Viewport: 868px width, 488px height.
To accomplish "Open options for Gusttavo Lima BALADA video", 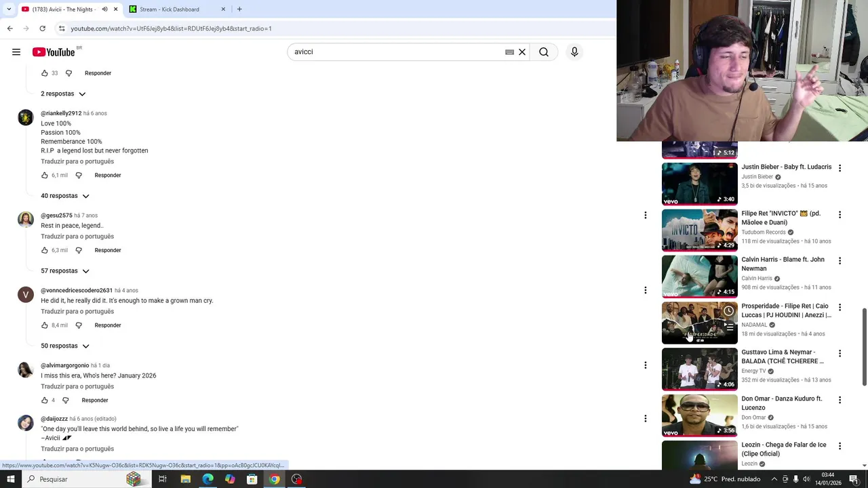I will click(840, 354).
